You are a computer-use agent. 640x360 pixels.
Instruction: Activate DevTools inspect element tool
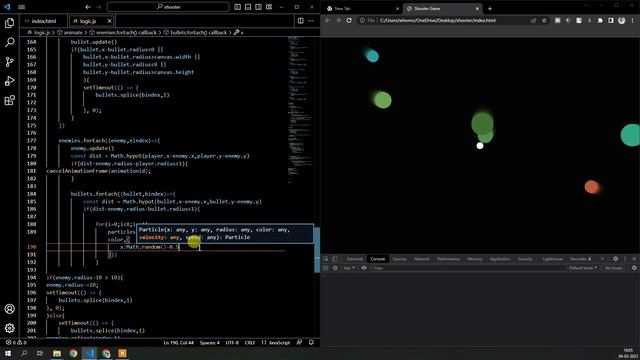[326, 259]
